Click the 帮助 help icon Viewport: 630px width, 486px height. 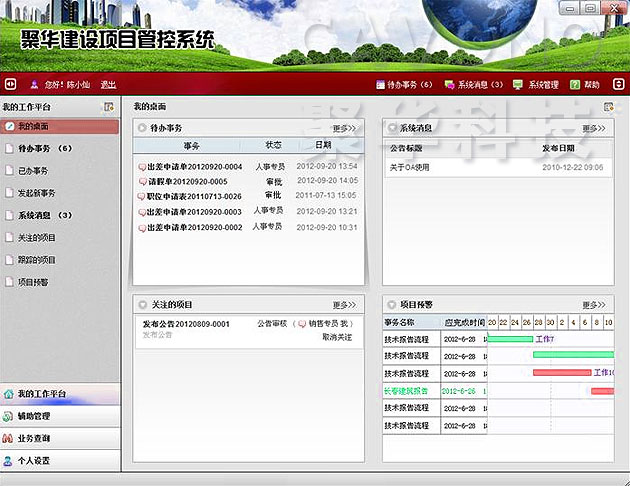point(576,85)
